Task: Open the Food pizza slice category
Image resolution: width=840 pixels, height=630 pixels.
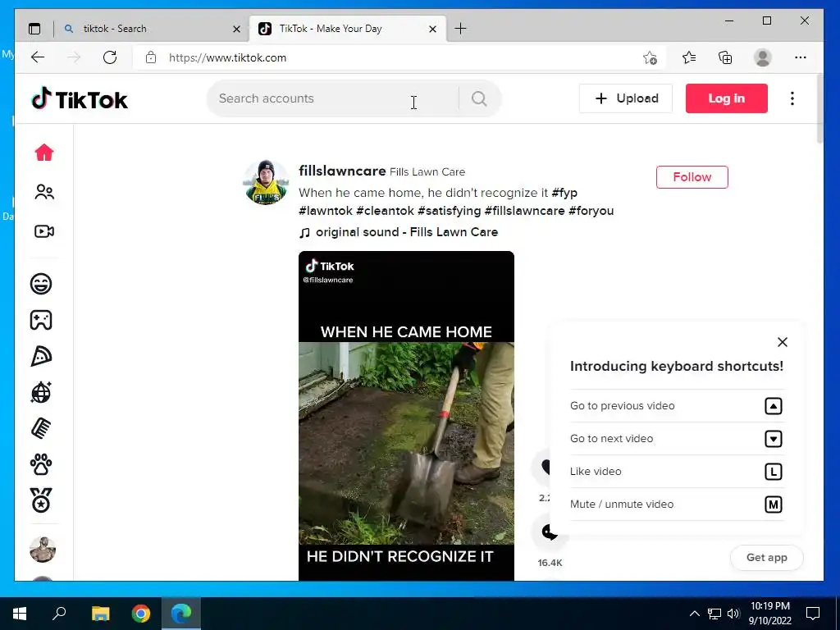Action: tap(41, 356)
